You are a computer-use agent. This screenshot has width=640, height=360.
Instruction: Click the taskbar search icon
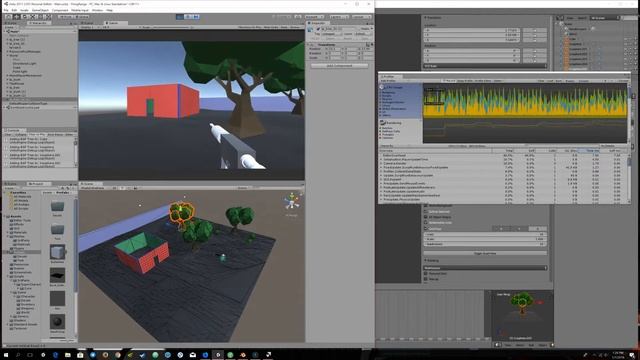[x=18, y=355]
